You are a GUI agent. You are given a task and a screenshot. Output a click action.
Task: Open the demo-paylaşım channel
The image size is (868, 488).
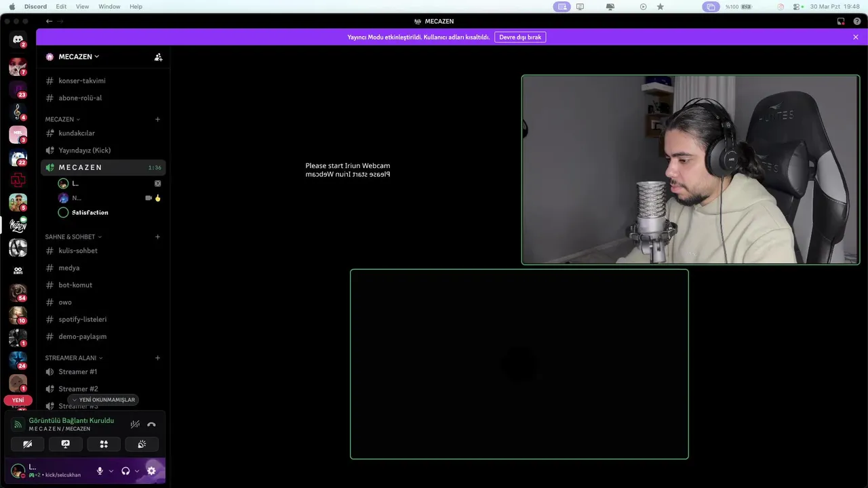(x=103, y=336)
